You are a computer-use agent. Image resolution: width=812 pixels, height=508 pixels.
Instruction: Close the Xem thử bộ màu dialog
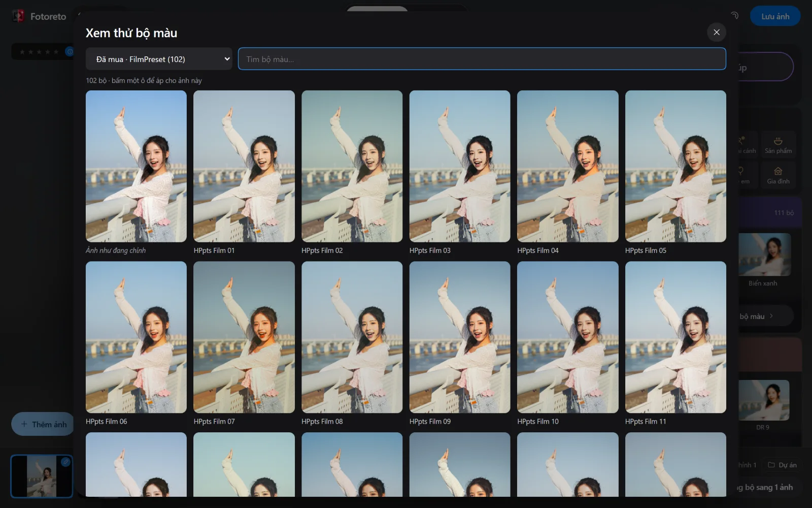click(x=716, y=33)
